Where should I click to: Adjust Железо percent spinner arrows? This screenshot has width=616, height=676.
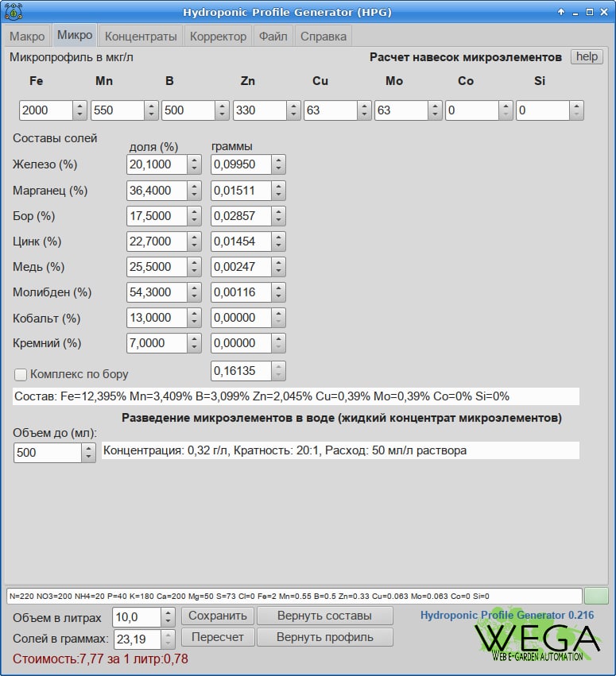194,164
